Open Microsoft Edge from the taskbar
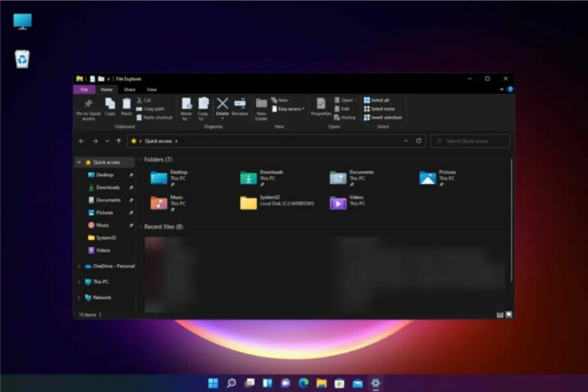This screenshot has width=588, height=392. pos(303,383)
